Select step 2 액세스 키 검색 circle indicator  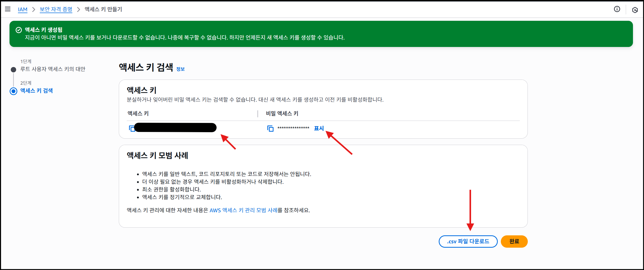pos(14,91)
